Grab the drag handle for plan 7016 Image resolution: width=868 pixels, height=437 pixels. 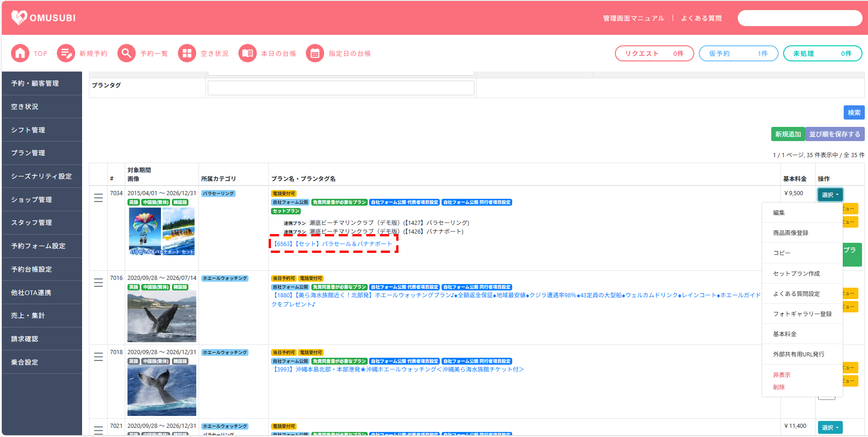pos(98,283)
